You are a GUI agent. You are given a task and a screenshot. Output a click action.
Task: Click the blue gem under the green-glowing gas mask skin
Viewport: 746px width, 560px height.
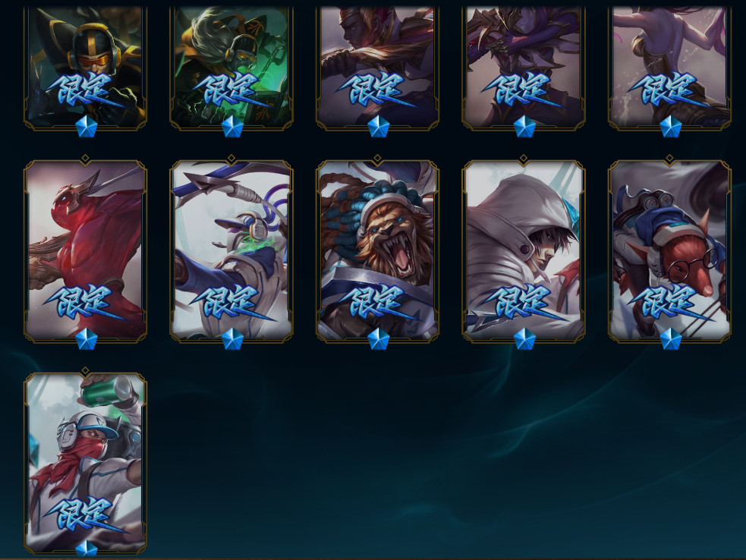233,126
